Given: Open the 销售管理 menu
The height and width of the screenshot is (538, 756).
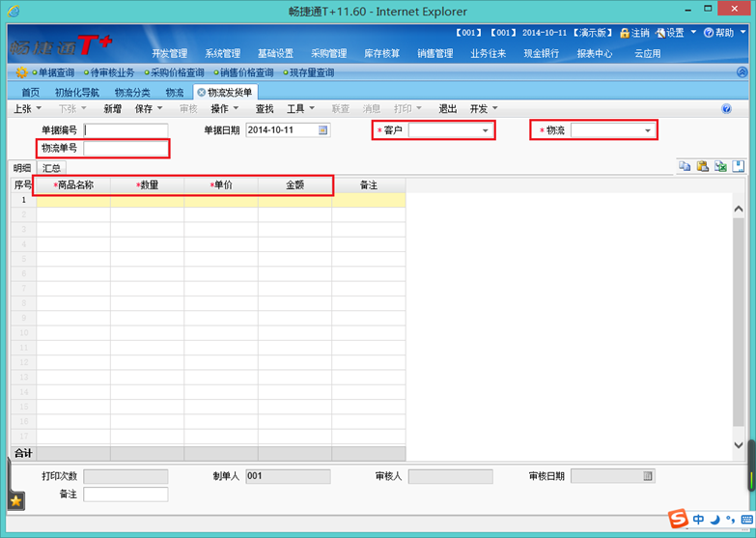Looking at the screenshot, I should coord(434,53).
